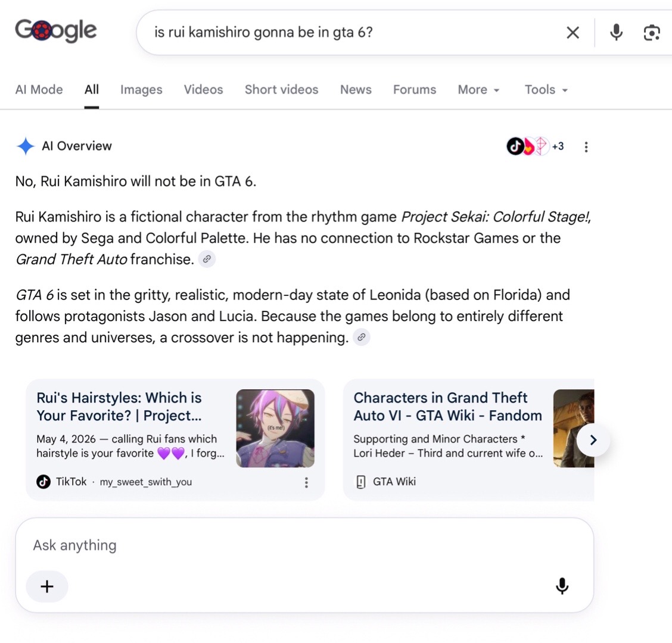This screenshot has width=672, height=643.
Task: Open the AI Overview source icons cluster
Action: click(x=535, y=146)
